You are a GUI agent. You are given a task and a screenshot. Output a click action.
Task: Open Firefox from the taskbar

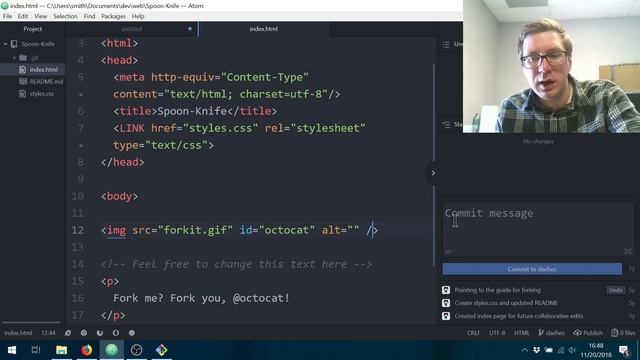tap(87, 350)
